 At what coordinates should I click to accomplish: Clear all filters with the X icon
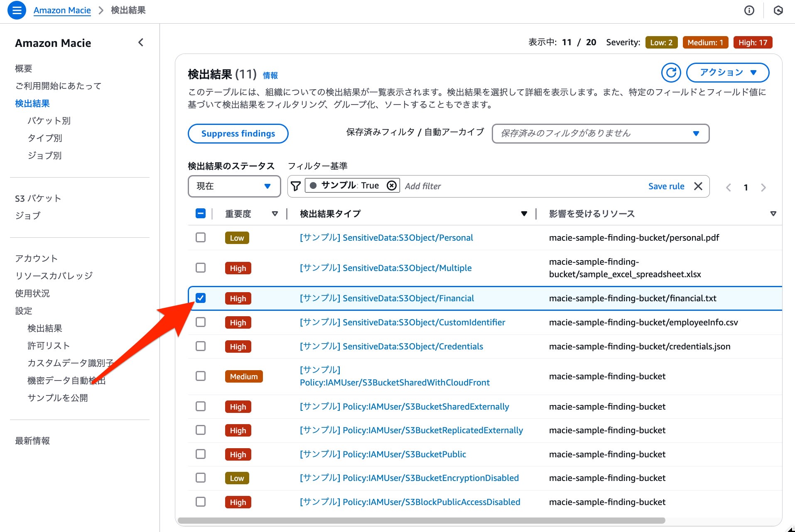coord(698,186)
